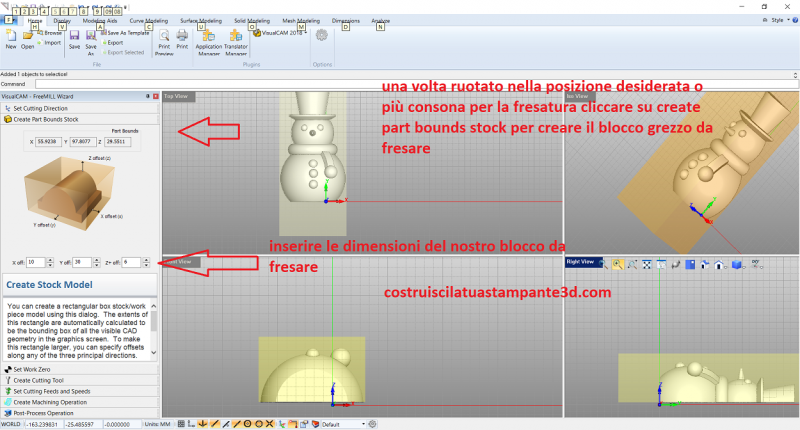Image resolution: width=800 pixels, height=430 pixels.
Task: Expand the Set Cutting Direction step
Action: [x=80, y=108]
